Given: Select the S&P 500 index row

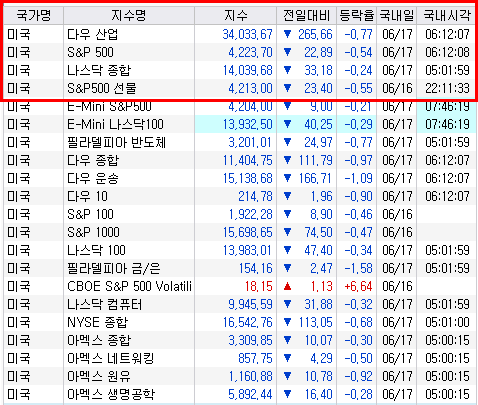Looking at the screenshot, I should [x=240, y=52].
